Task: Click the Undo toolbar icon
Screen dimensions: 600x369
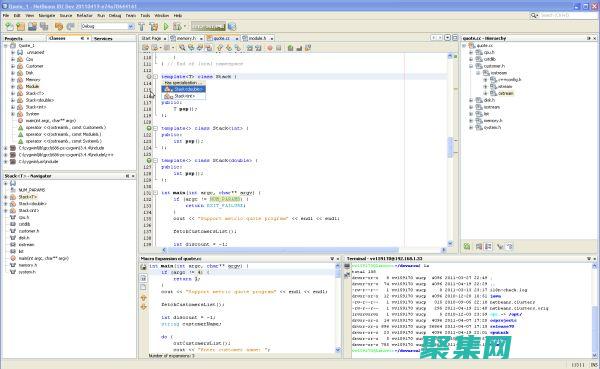Action: point(59,26)
